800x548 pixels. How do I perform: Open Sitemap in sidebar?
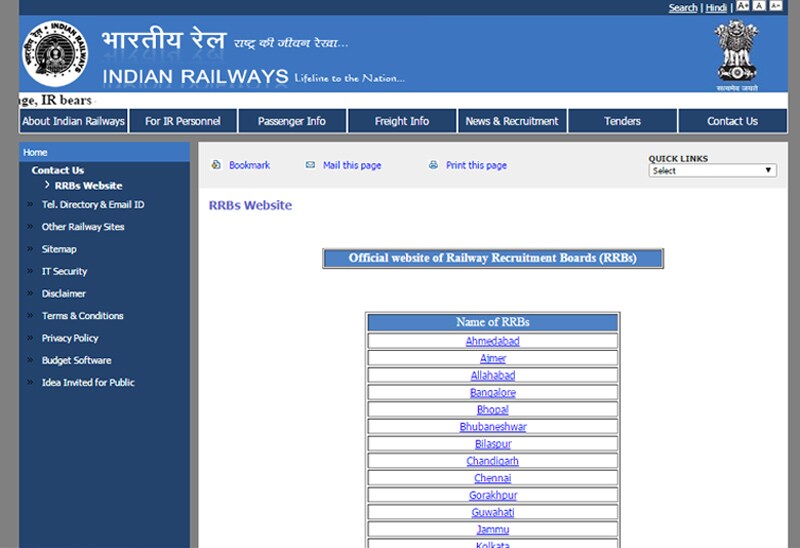point(59,249)
